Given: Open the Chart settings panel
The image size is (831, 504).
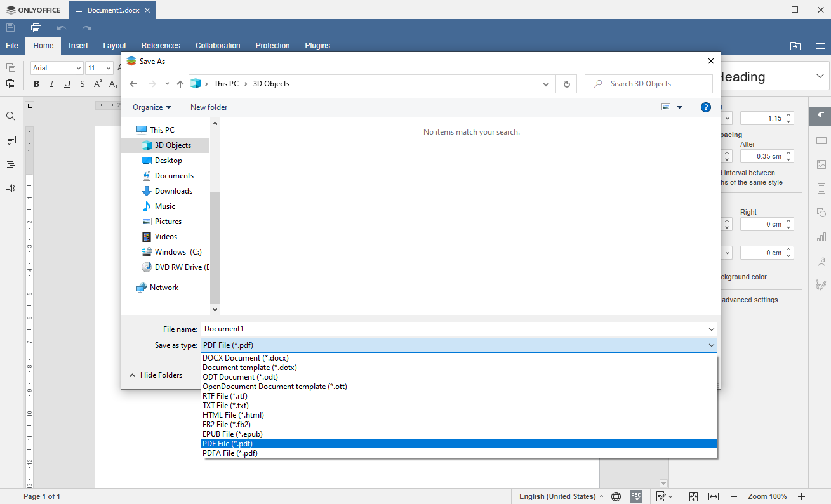Looking at the screenshot, I should [821, 236].
